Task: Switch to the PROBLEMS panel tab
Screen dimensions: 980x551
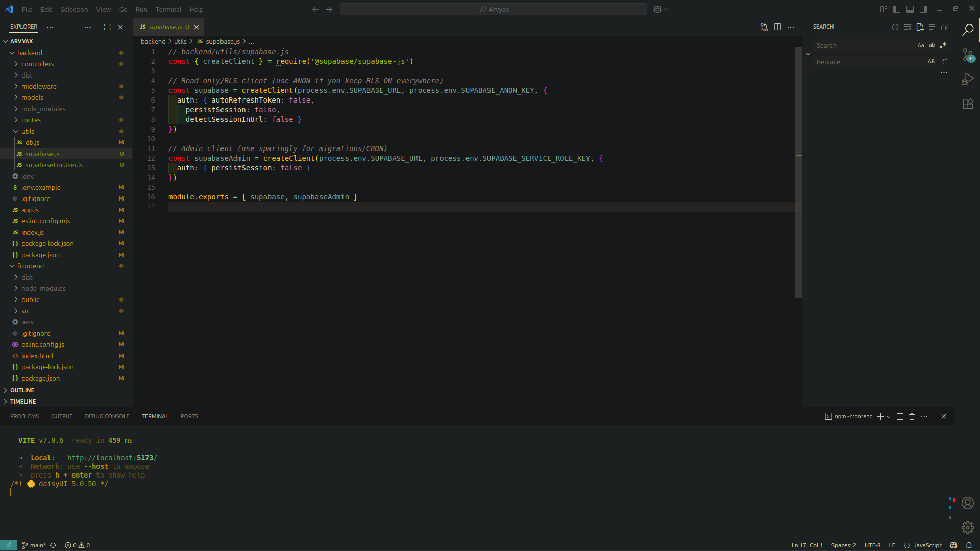Action: (24, 416)
